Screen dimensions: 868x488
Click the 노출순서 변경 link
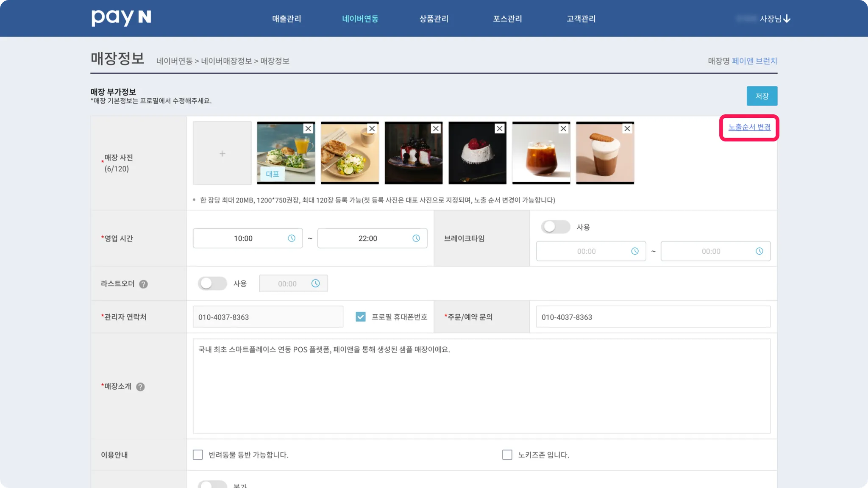(749, 127)
